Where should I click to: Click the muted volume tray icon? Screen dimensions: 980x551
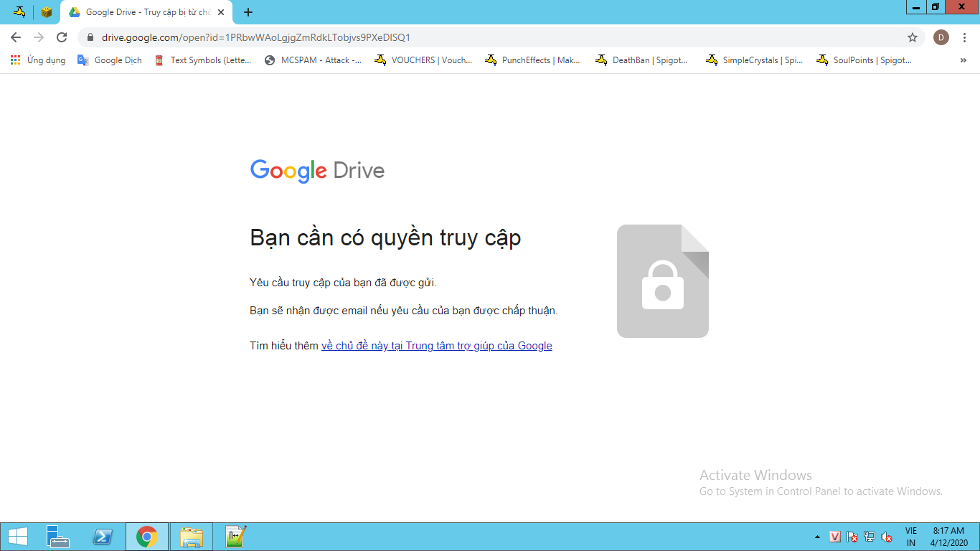click(887, 537)
